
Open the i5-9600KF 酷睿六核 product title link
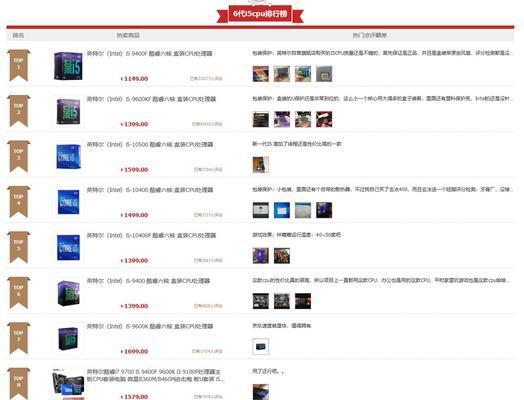[151, 99]
